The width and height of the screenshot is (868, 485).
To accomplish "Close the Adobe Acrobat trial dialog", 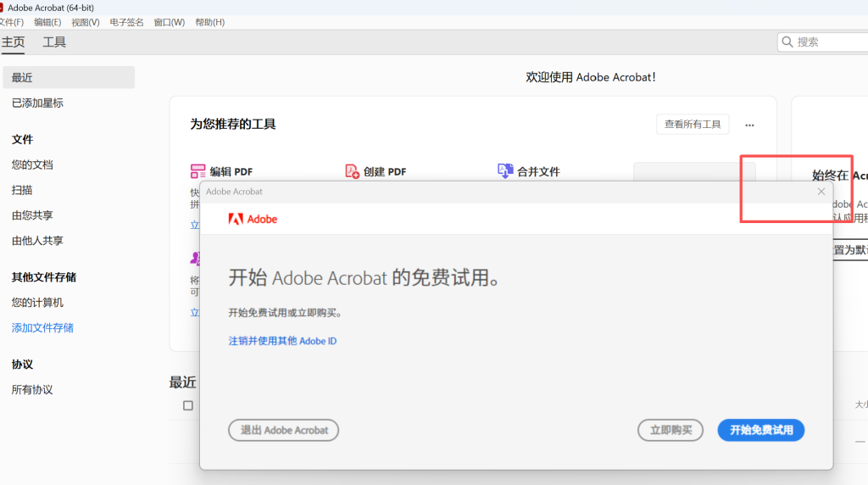I will coord(821,192).
